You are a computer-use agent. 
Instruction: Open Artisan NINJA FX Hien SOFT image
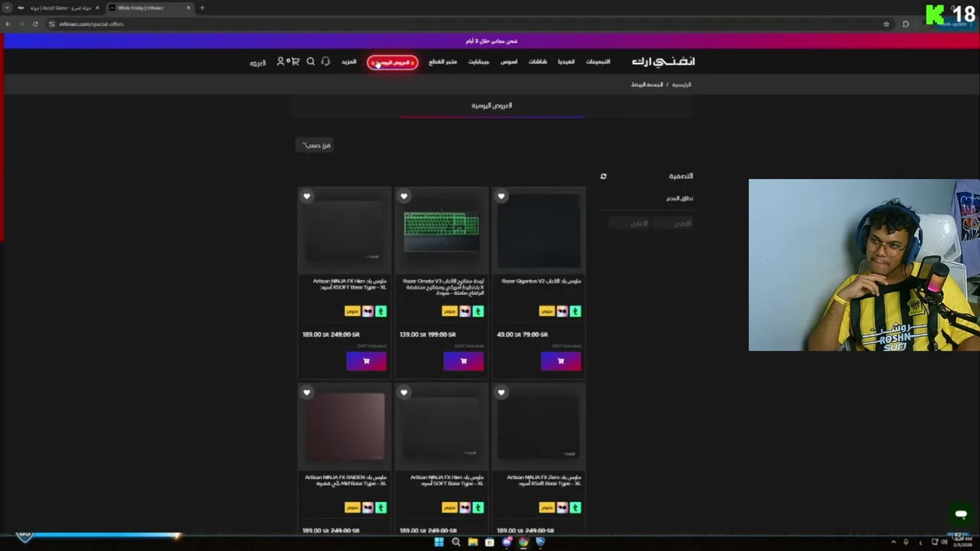click(x=442, y=427)
